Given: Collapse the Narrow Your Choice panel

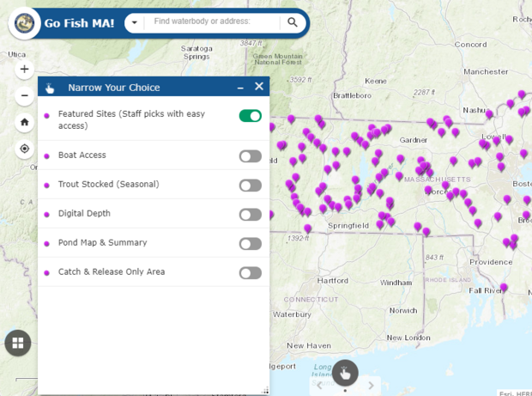Looking at the screenshot, I should click(x=240, y=88).
